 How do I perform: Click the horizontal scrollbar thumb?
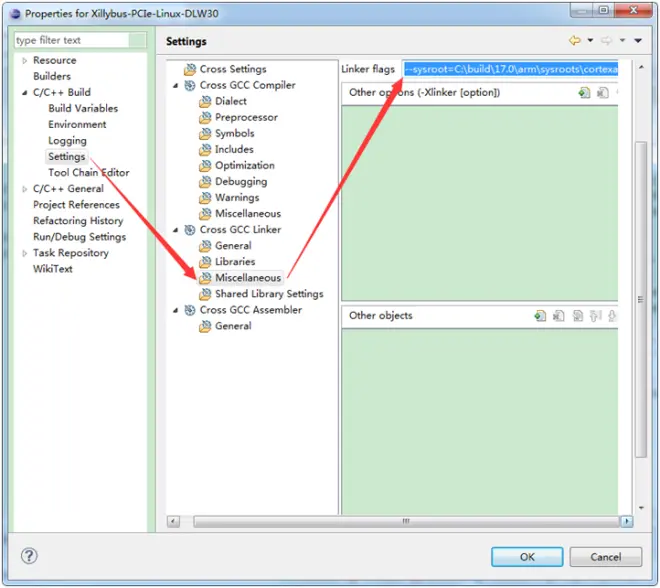(406, 521)
